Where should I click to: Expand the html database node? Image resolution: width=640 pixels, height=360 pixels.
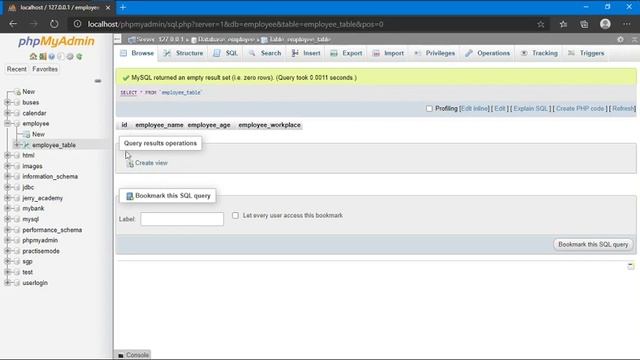(x=7, y=155)
